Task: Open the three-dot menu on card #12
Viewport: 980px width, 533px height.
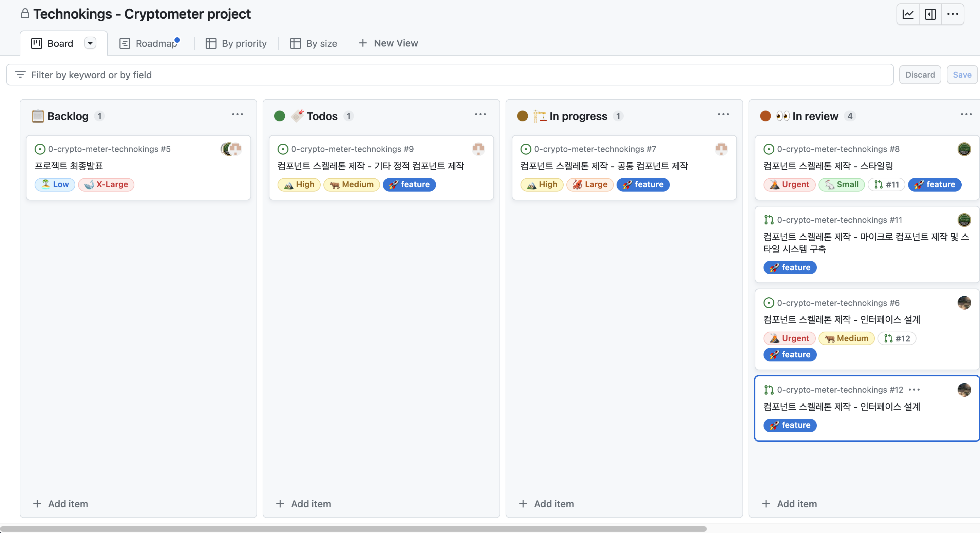Action: (914, 390)
